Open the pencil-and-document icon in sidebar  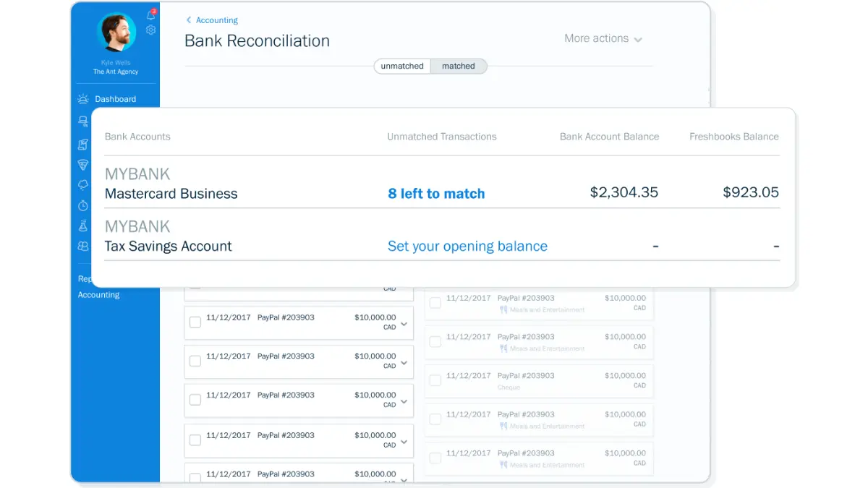83,145
